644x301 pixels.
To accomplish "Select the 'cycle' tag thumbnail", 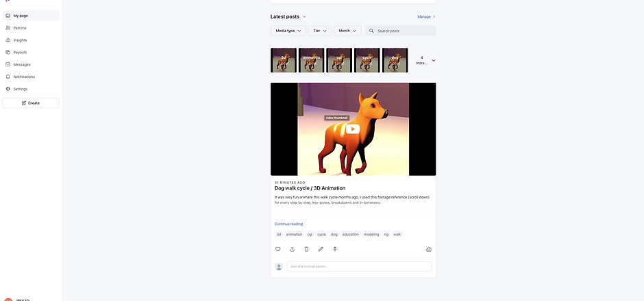I will click(x=367, y=60).
